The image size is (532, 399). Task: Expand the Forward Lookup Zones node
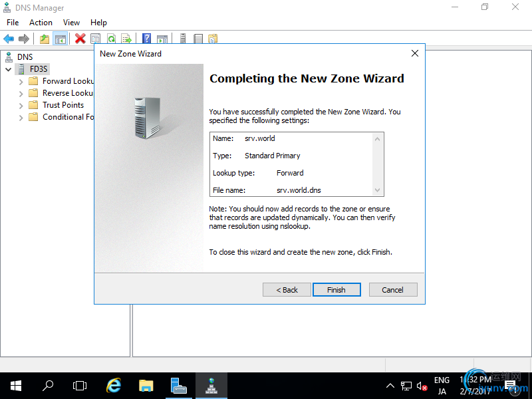21,82
